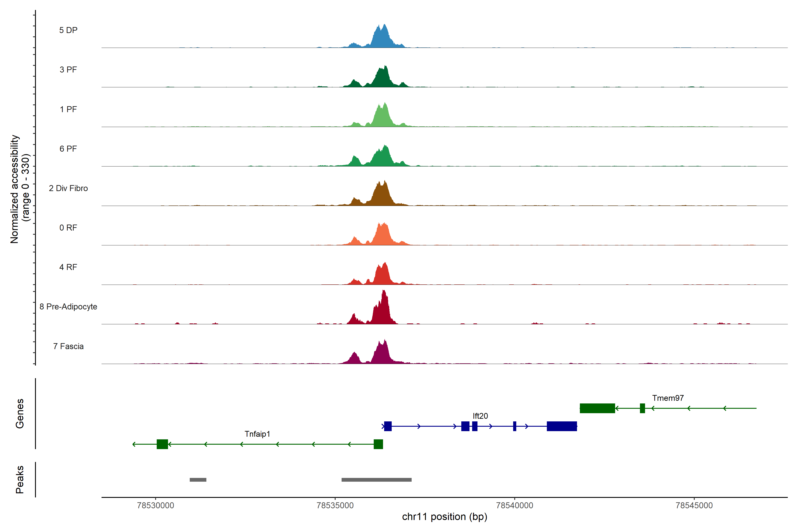
Task: Click the small gray peak bar
Action: coord(198,480)
